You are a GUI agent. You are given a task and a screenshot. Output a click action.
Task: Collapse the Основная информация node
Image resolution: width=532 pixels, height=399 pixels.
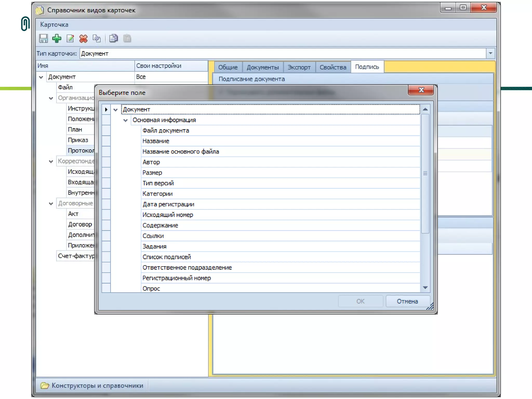click(x=125, y=120)
